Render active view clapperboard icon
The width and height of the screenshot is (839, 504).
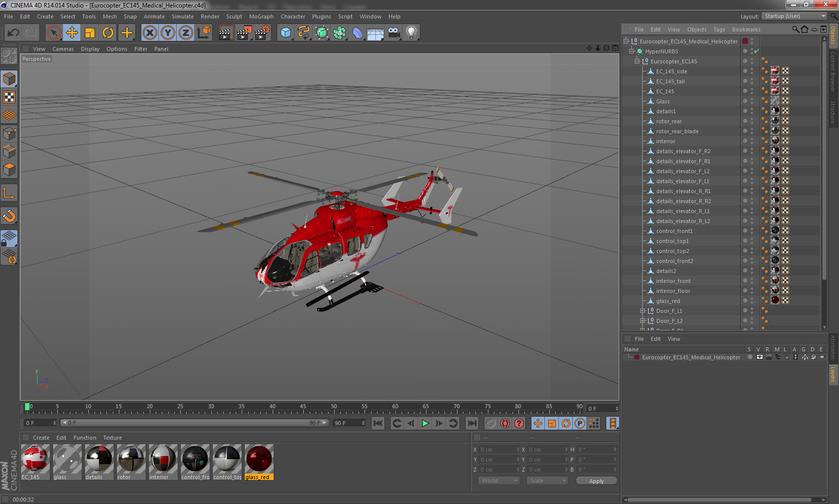[226, 33]
